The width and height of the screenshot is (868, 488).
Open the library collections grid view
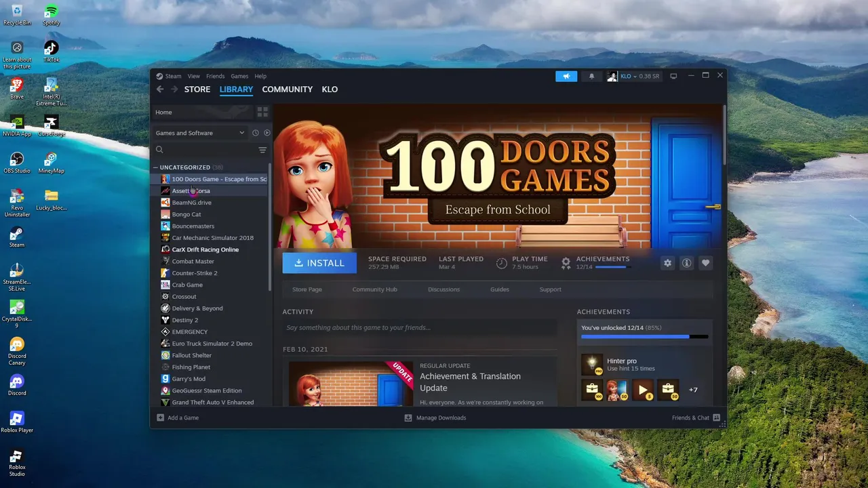(x=262, y=112)
